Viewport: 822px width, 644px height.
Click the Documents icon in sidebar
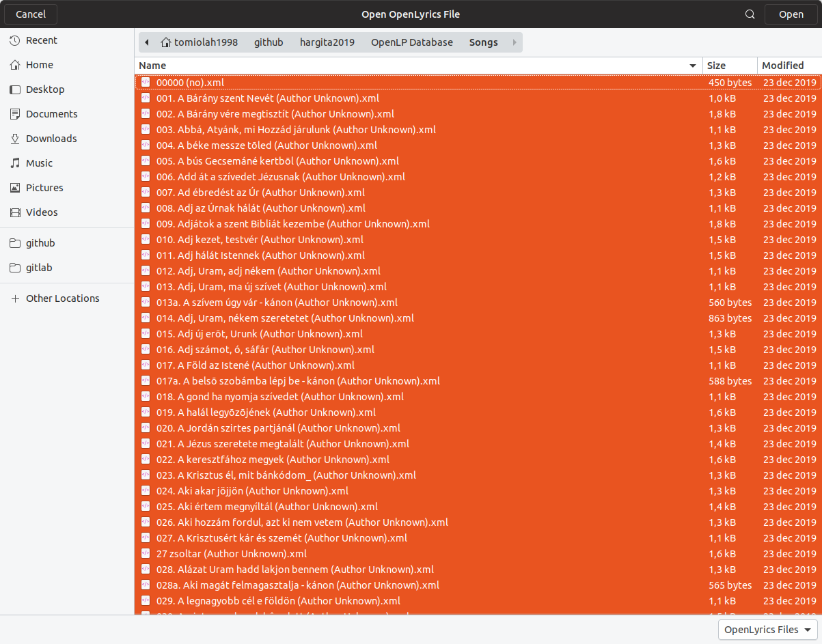point(15,114)
